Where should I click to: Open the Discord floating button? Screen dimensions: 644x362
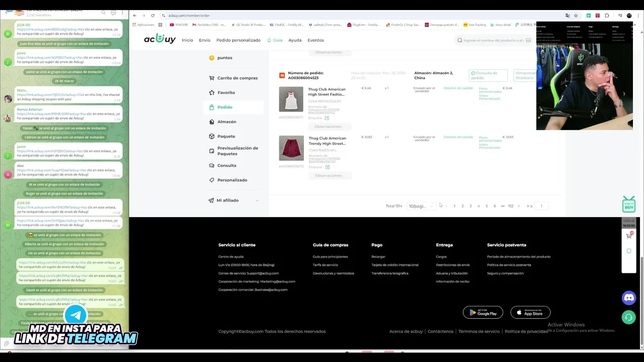629,298
